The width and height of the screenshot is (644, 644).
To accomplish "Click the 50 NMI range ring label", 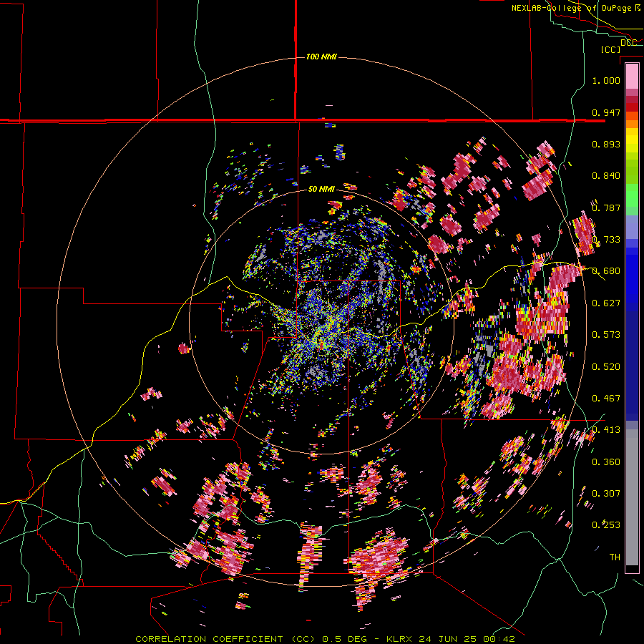I will [321, 189].
